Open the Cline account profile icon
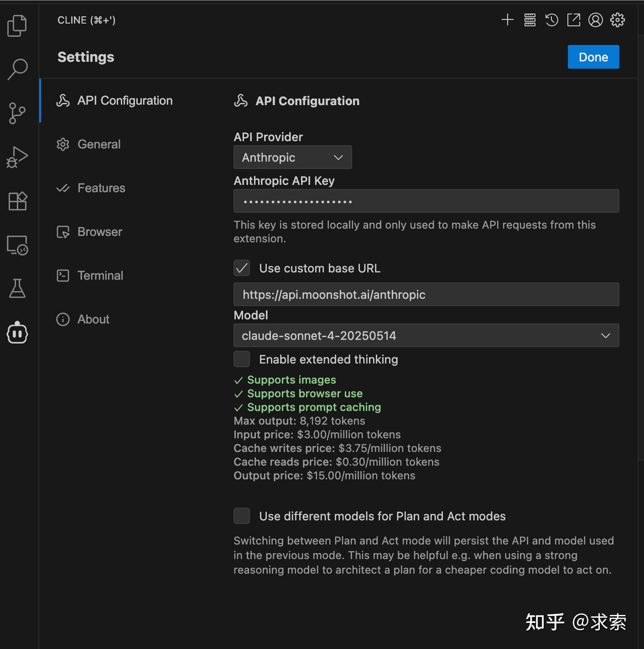Image resolution: width=644 pixels, height=649 pixels. (x=595, y=20)
